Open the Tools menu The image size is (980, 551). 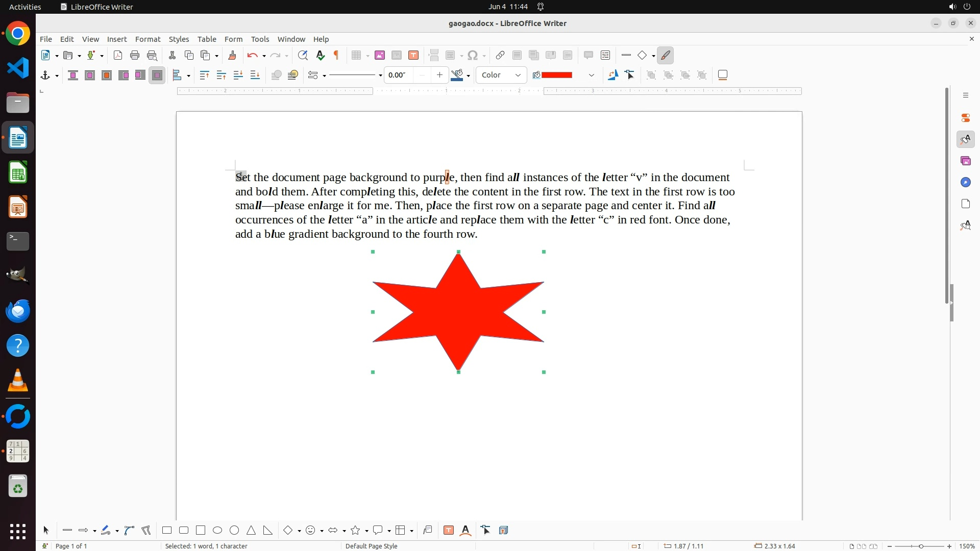click(x=260, y=39)
